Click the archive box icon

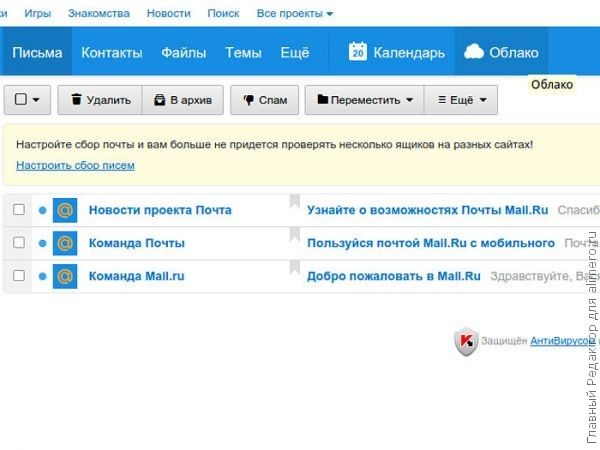(x=160, y=100)
